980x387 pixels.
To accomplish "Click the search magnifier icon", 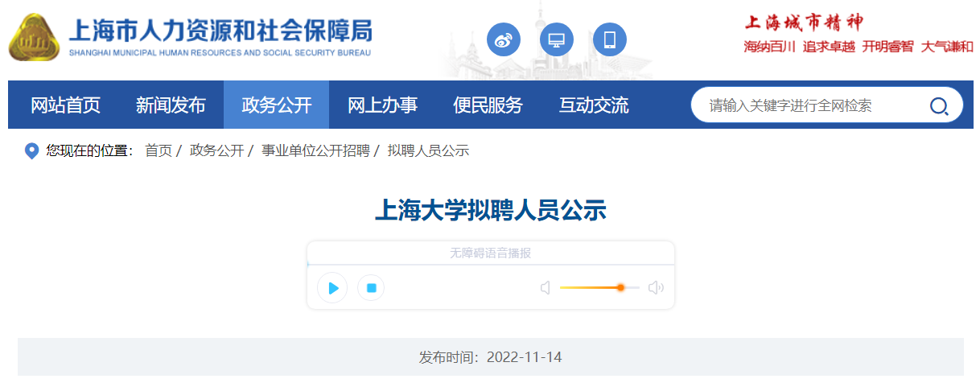I will pyautogui.click(x=939, y=105).
